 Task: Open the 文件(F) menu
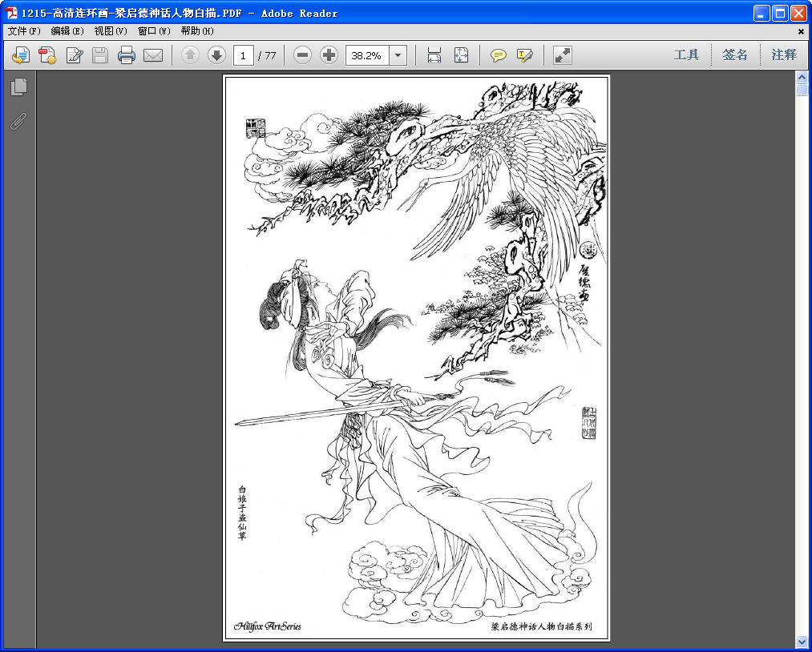tap(24, 31)
